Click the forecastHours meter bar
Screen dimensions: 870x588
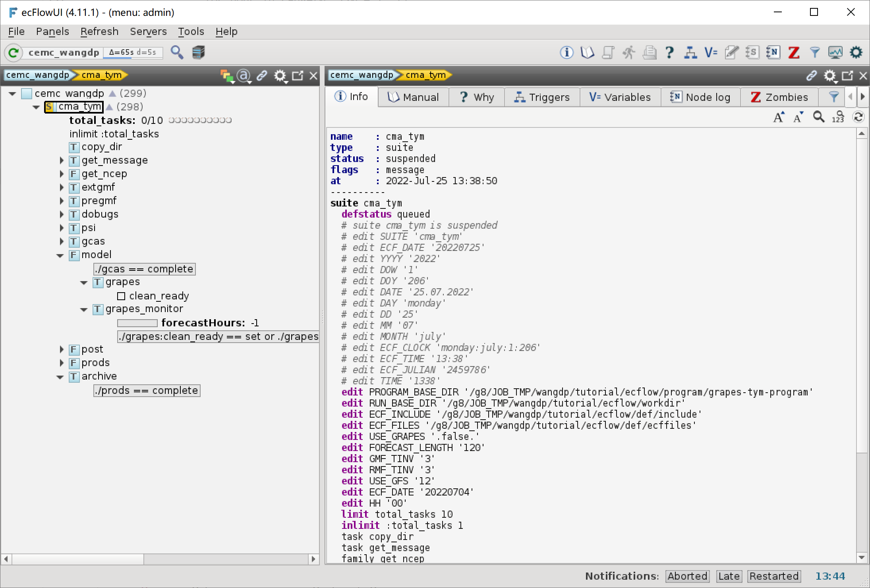(137, 323)
